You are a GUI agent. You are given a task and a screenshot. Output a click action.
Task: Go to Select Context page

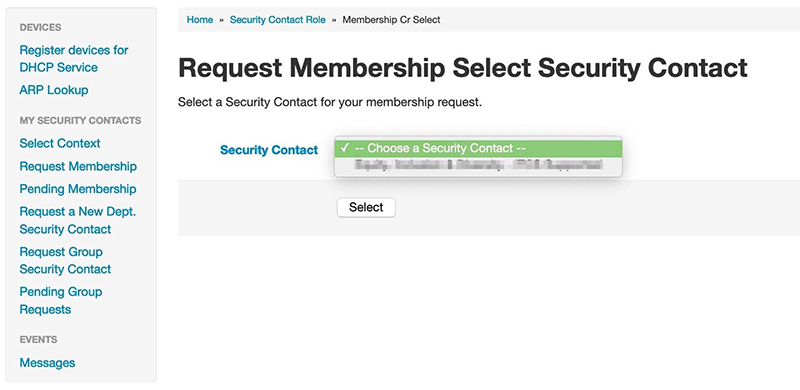[60, 143]
